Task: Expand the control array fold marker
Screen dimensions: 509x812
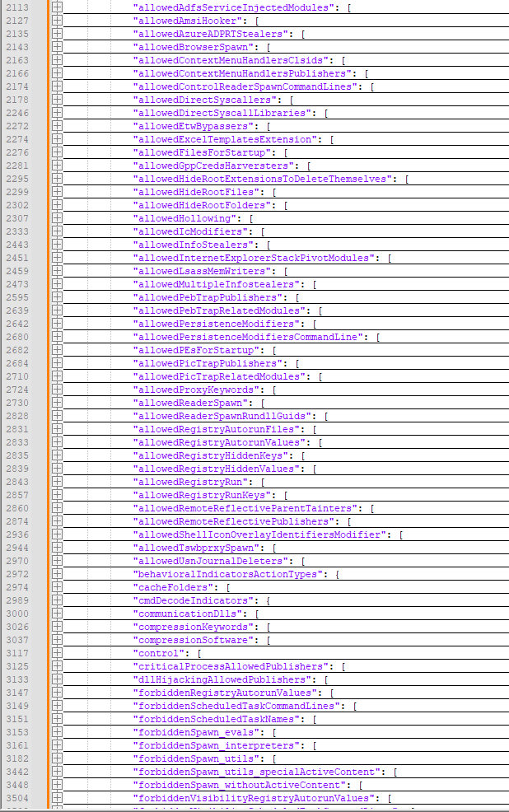Action: click(57, 653)
